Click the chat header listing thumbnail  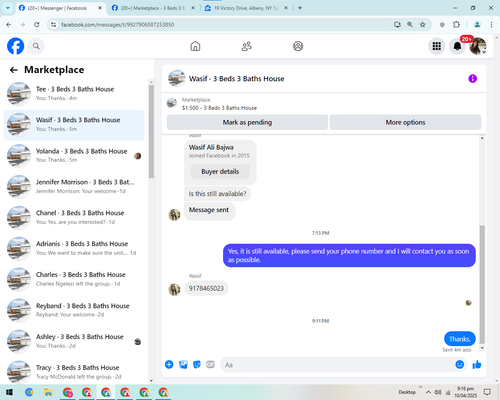pos(177,79)
